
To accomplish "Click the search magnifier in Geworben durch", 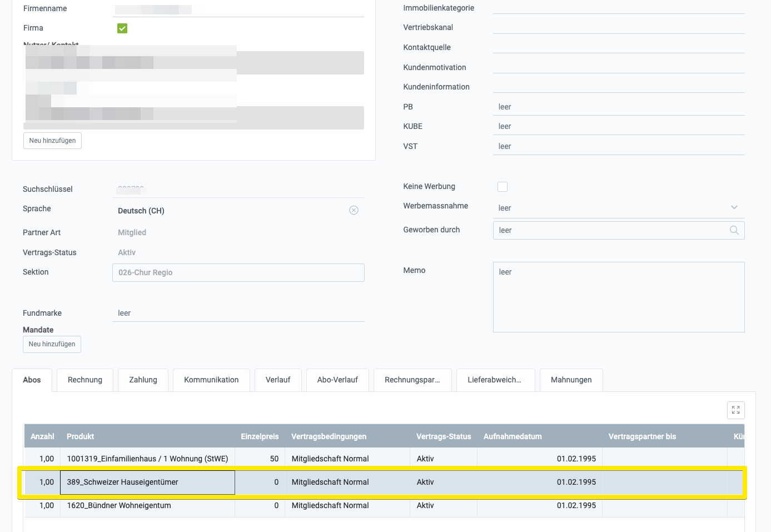I will pos(734,230).
